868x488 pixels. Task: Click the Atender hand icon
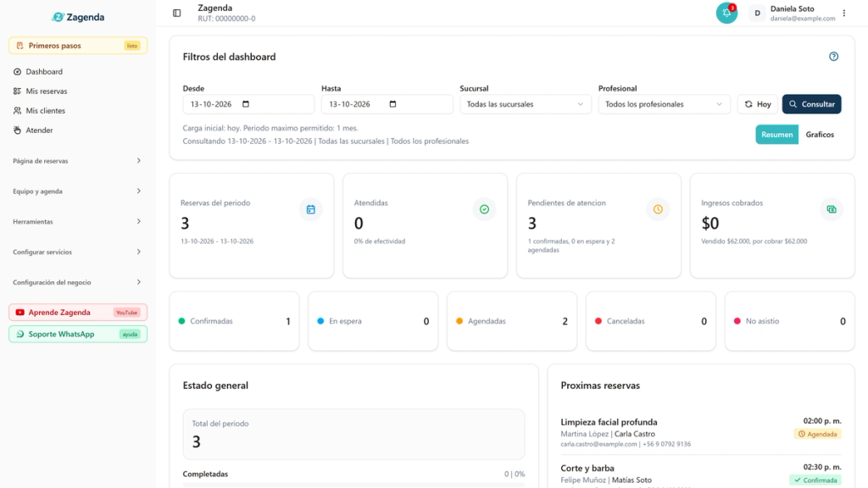17,130
